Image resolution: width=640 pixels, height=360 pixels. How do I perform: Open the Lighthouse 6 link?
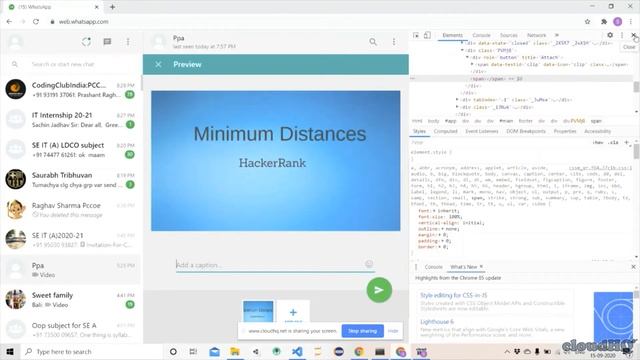436,322
